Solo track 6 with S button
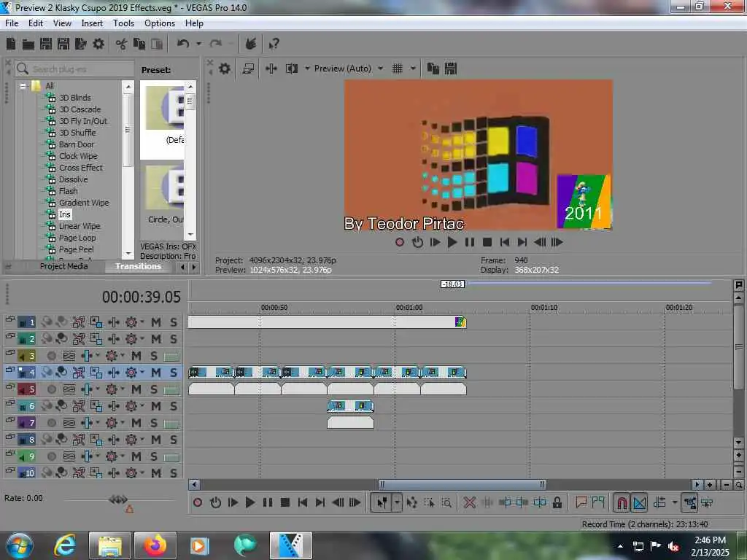747x560 pixels. [x=174, y=406]
